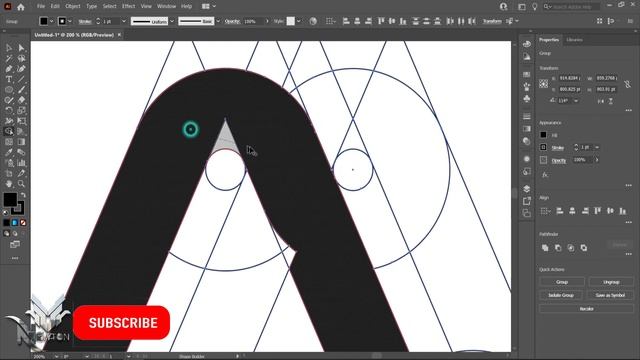Screen dimensions: 640x360
Task: Open workspace switcher dropdown in top bar
Action: [x=209, y=7]
